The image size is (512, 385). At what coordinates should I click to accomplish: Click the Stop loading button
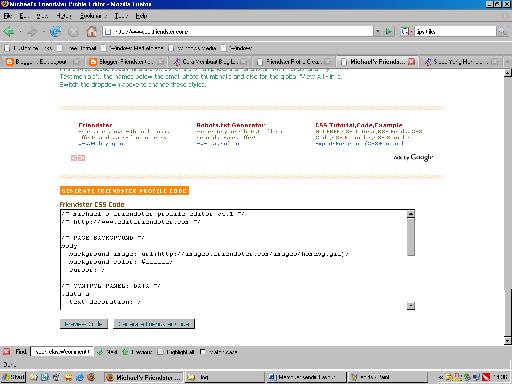(73, 32)
